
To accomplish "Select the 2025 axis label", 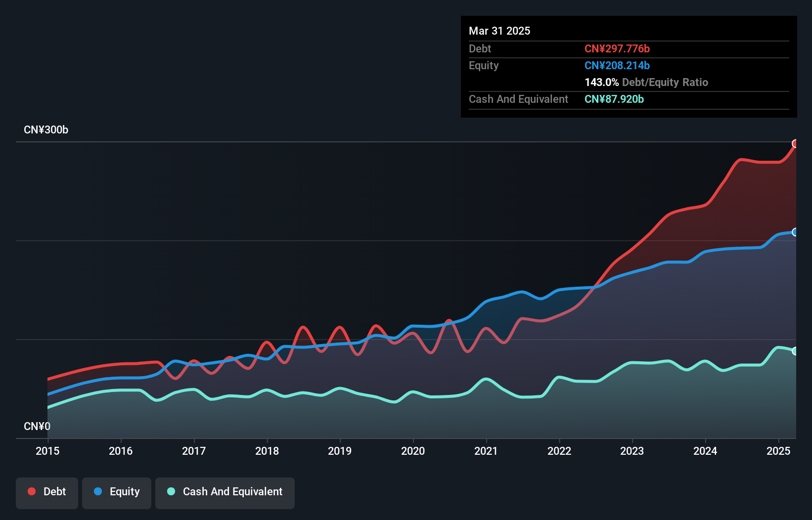I will (x=778, y=451).
